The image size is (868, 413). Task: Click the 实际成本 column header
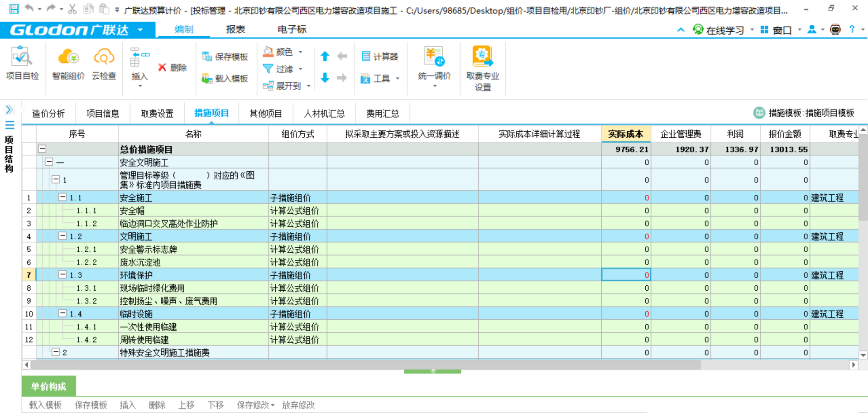pos(626,134)
